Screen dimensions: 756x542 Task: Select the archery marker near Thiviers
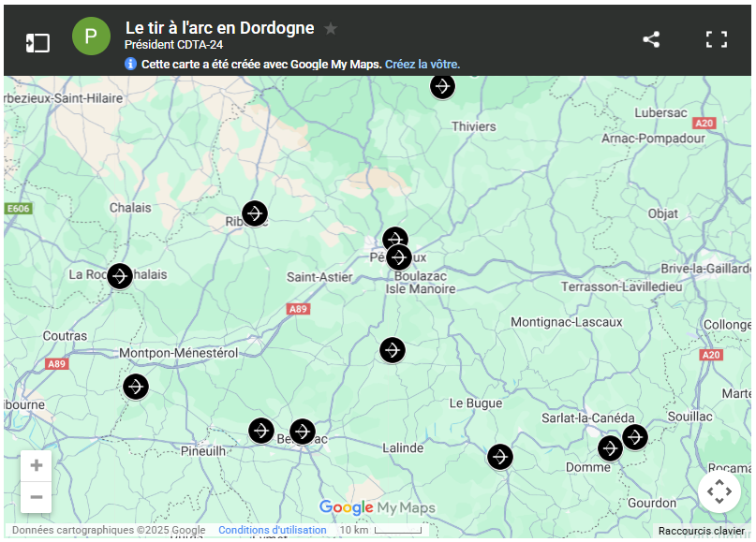442,86
